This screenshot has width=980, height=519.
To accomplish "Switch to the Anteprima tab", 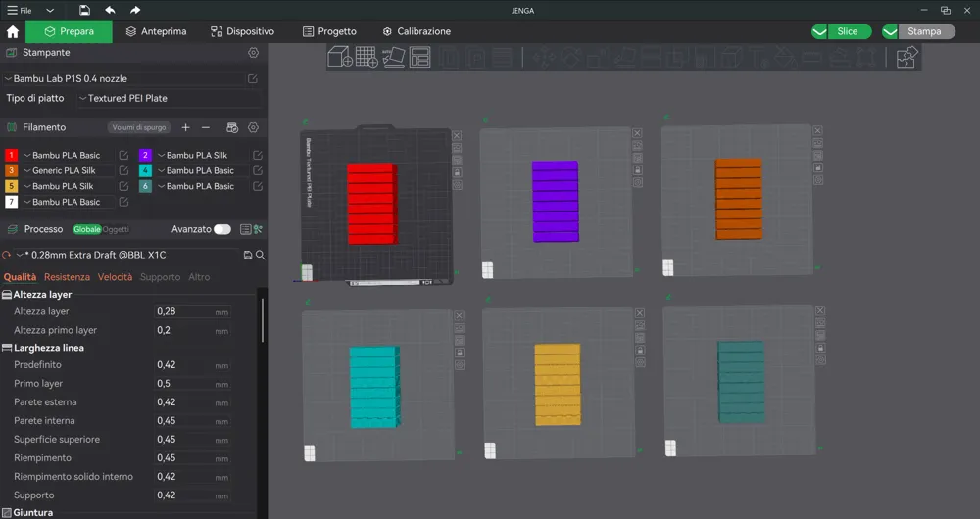I will (156, 32).
